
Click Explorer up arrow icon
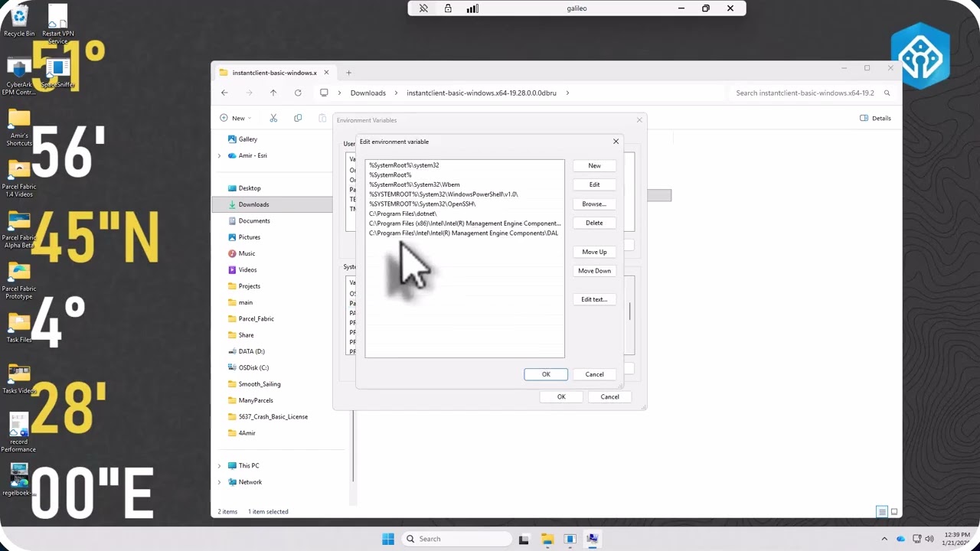tap(273, 93)
